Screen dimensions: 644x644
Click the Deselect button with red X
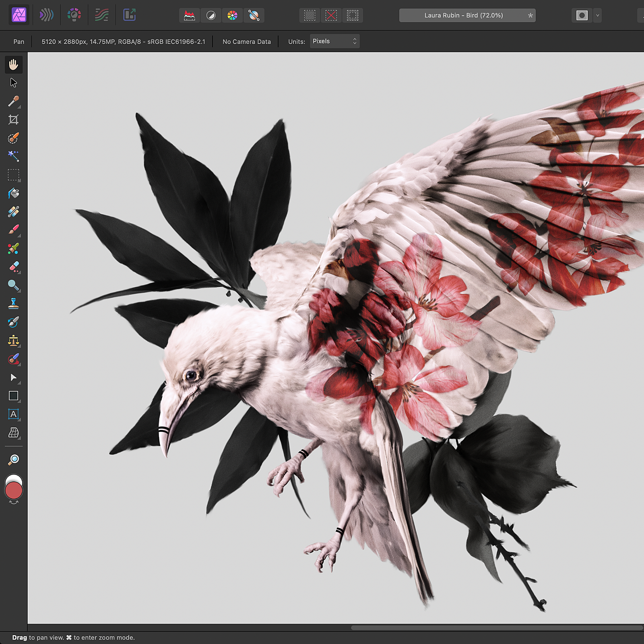click(331, 15)
